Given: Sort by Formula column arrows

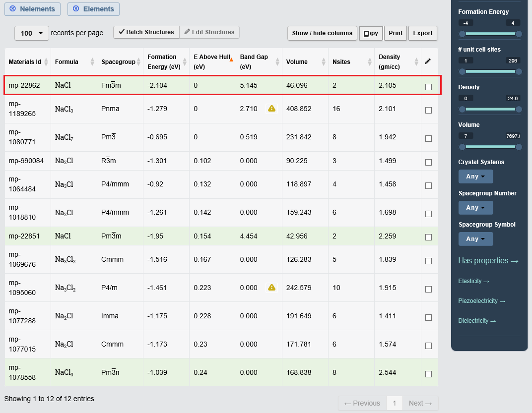Looking at the screenshot, I should point(92,61).
